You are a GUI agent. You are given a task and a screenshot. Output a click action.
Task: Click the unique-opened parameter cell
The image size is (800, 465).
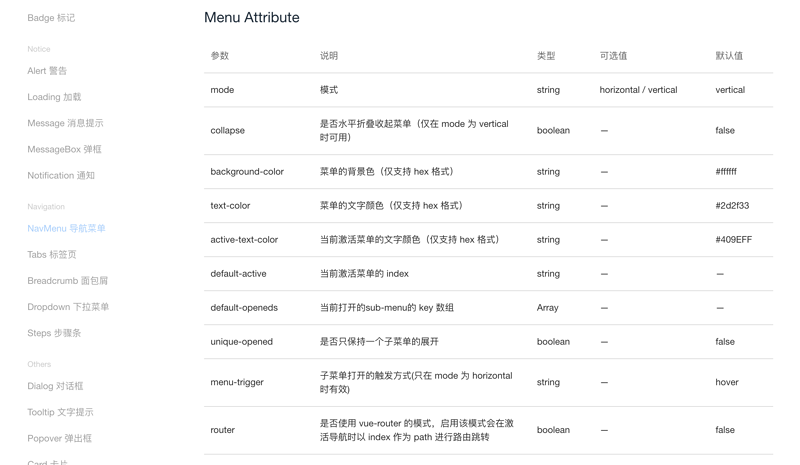[x=241, y=342]
